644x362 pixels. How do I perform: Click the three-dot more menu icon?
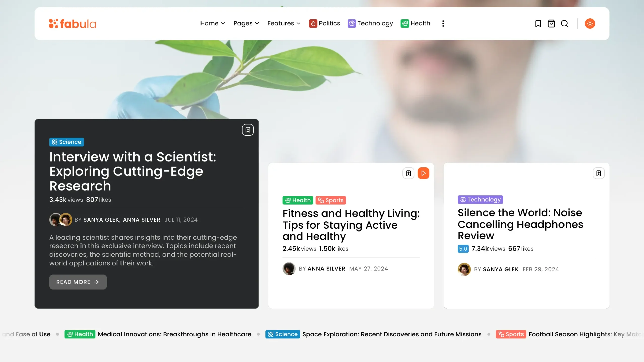coord(443,24)
